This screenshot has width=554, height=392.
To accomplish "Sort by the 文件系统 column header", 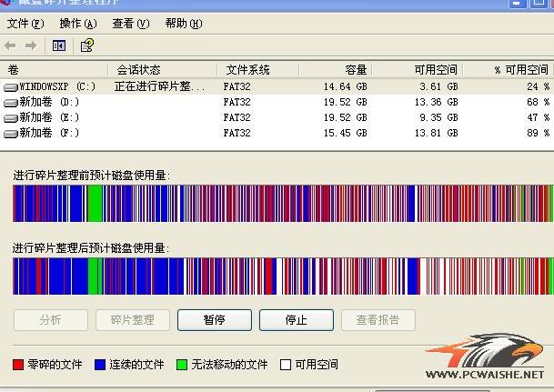I will tap(248, 70).
